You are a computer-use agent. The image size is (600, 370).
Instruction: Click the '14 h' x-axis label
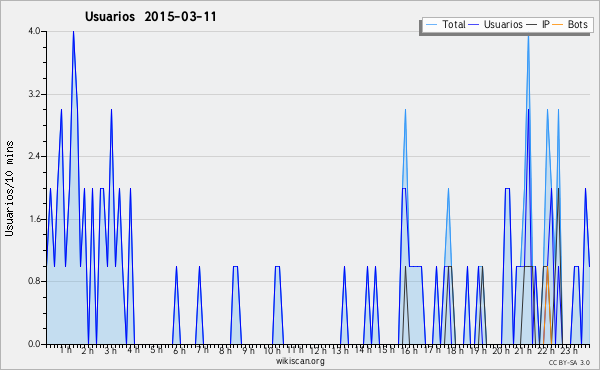(x=363, y=350)
